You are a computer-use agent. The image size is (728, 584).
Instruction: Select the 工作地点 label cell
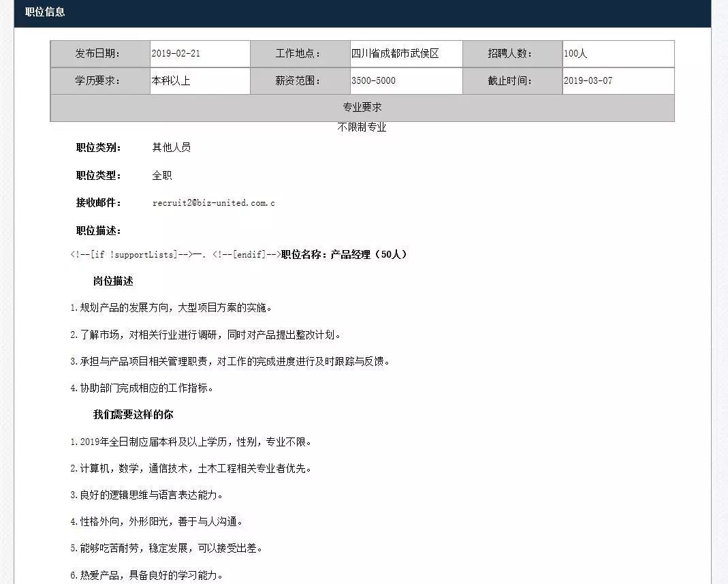pyautogui.click(x=300, y=53)
